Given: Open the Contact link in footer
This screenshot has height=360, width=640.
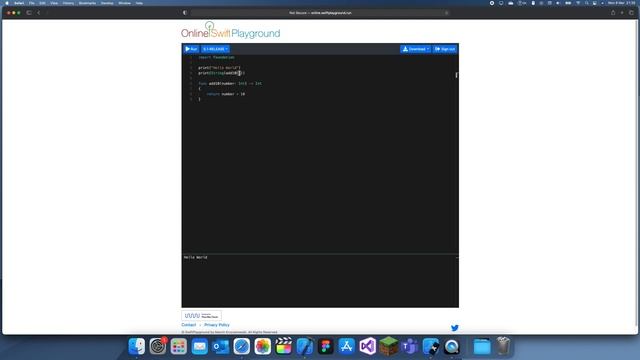Looking at the screenshot, I should (x=189, y=325).
